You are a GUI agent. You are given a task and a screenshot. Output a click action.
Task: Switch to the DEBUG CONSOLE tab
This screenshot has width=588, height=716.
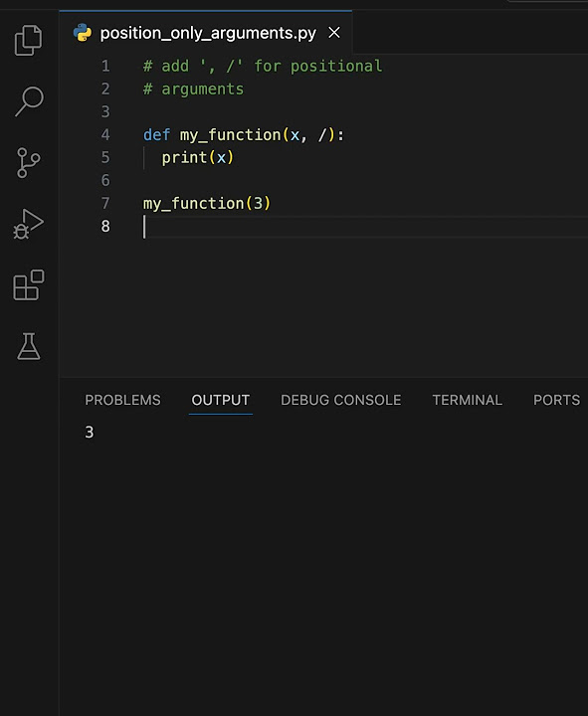point(341,400)
